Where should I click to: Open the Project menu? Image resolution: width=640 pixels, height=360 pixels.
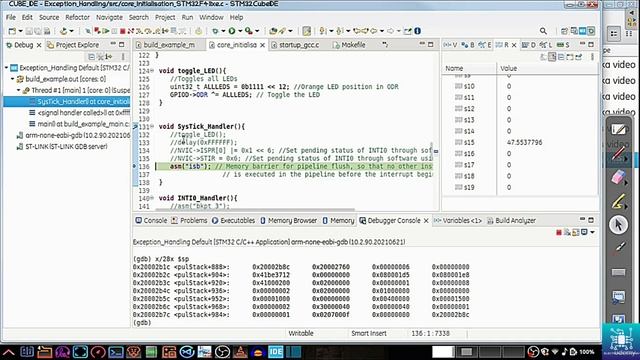165,17
